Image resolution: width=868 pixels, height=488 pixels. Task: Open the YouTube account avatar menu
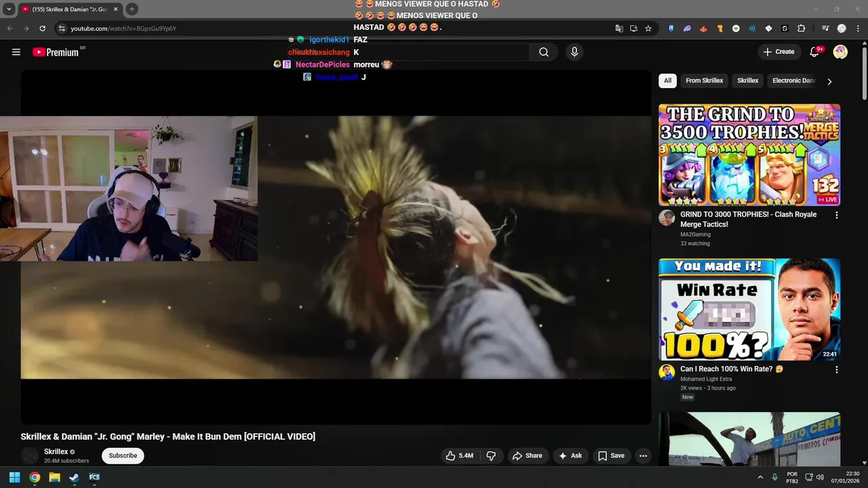coord(840,52)
